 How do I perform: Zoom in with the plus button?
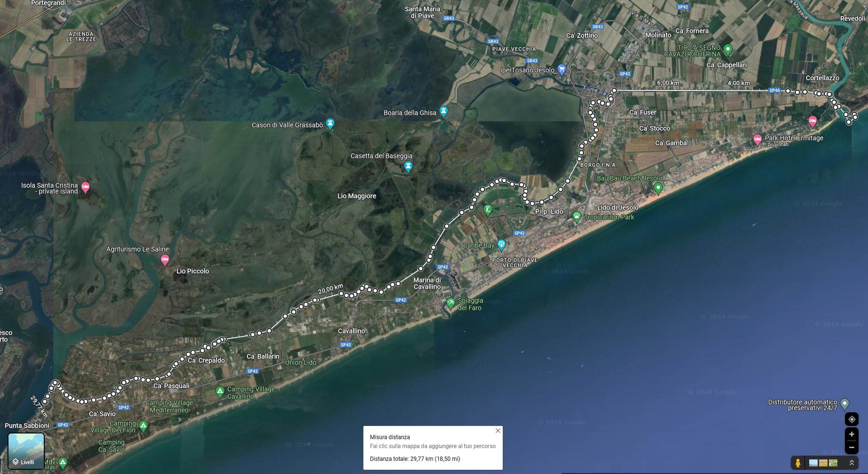(852, 434)
